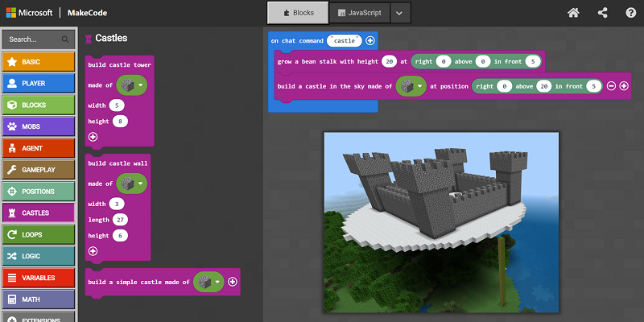Screen dimensions: 644x322
Task: Open the MATH toolbox category
Action: click(39, 299)
